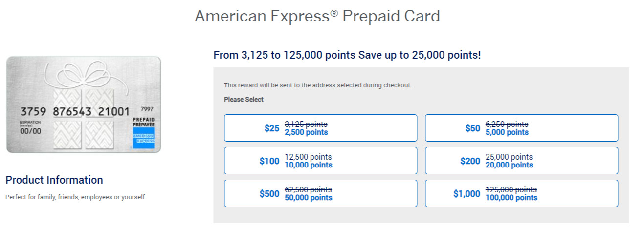The width and height of the screenshot is (644, 230).
Task: Click the PREPAID PRÉPAYÉE label on card
Action: click(x=143, y=122)
